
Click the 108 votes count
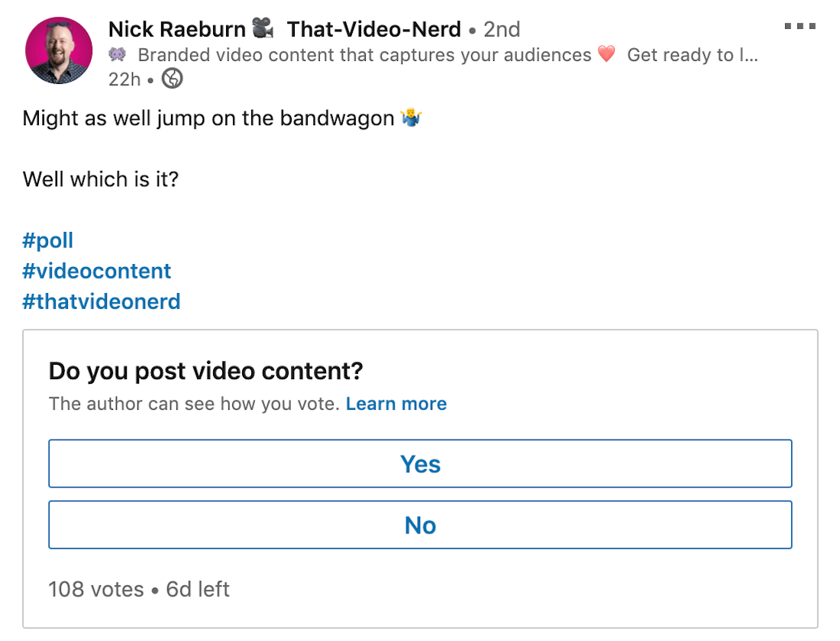[96, 589]
